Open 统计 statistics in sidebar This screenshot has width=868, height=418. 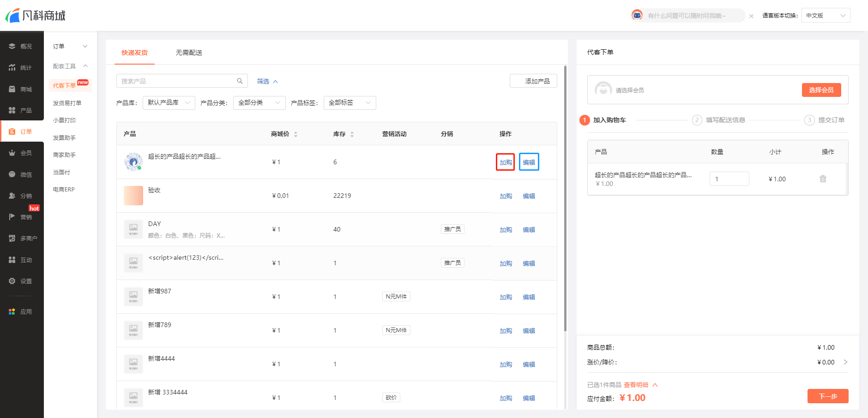click(21, 67)
